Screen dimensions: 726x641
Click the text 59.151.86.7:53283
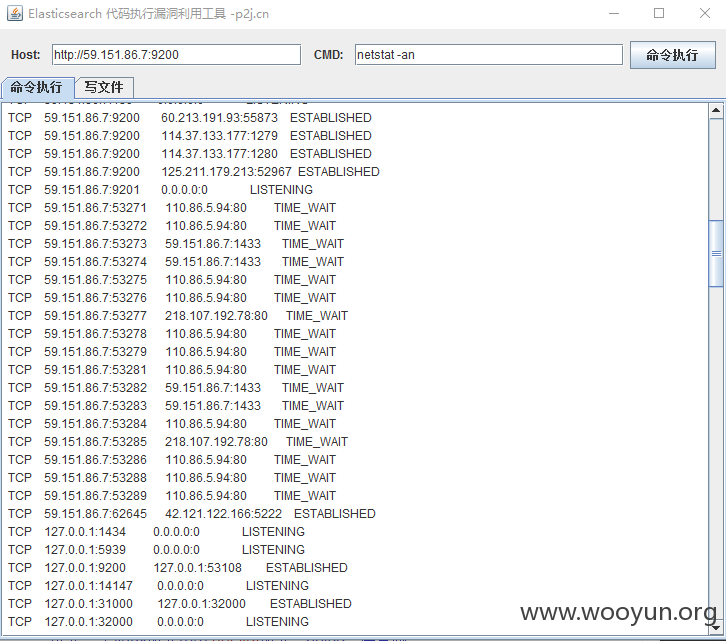pyautogui.click(x=95, y=406)
